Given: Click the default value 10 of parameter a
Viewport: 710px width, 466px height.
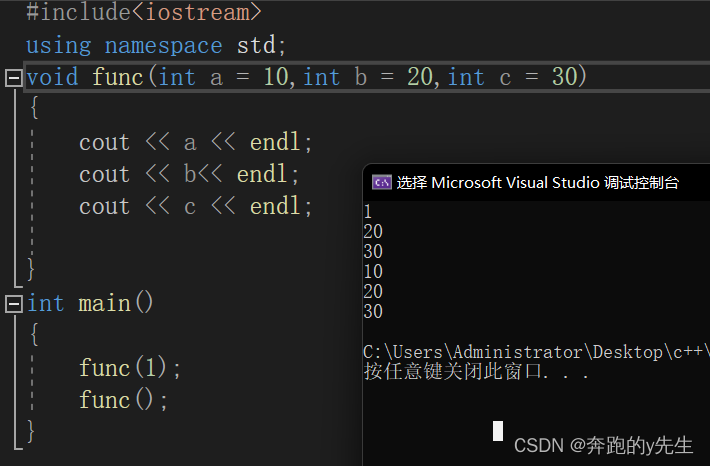Looking at the screenshot, I should (276, 77).
